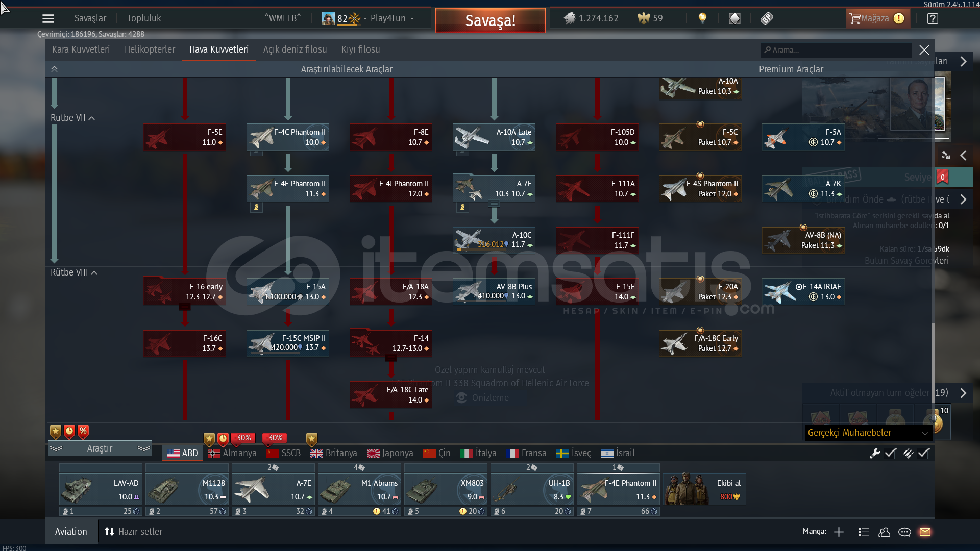Switch to Helikopterler tab
The height and width of the screenshot is (551, 980).
click(150, 49)
